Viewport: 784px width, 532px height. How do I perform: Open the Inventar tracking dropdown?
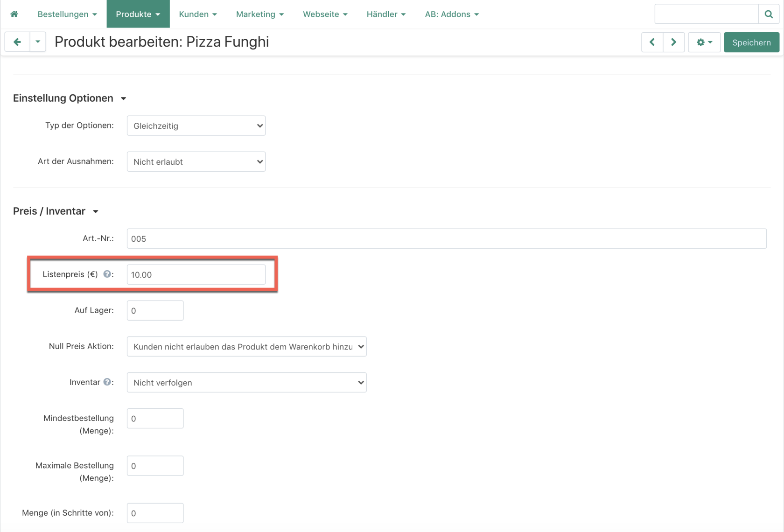(246, 382)
